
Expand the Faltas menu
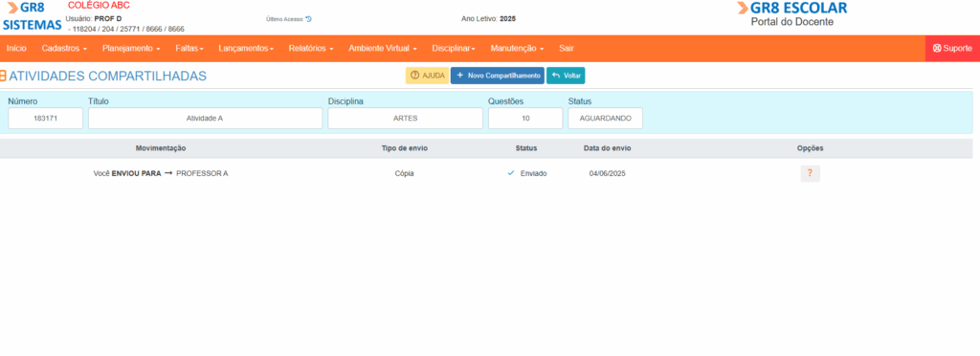(x=189, y=48)
